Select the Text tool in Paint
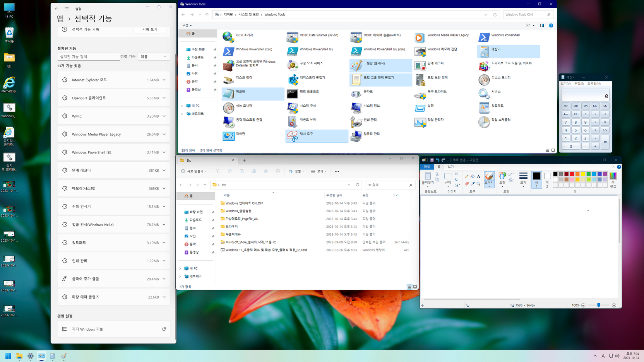644x362 pixels. pos(479,176)
